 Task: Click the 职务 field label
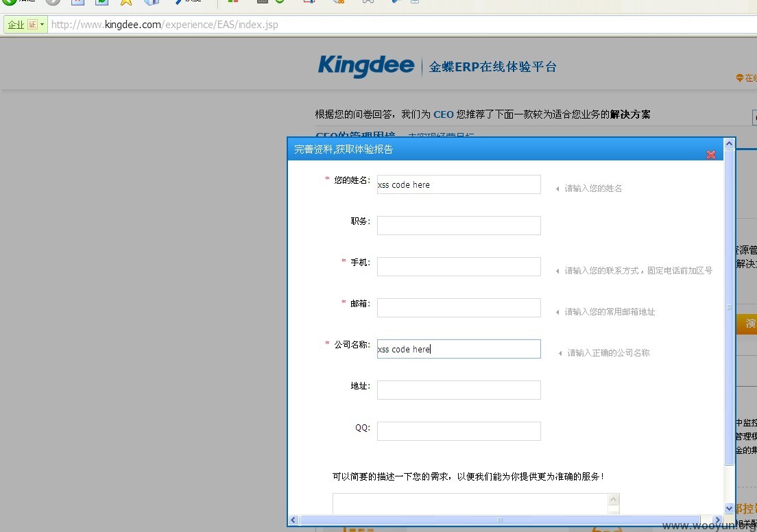360,221
